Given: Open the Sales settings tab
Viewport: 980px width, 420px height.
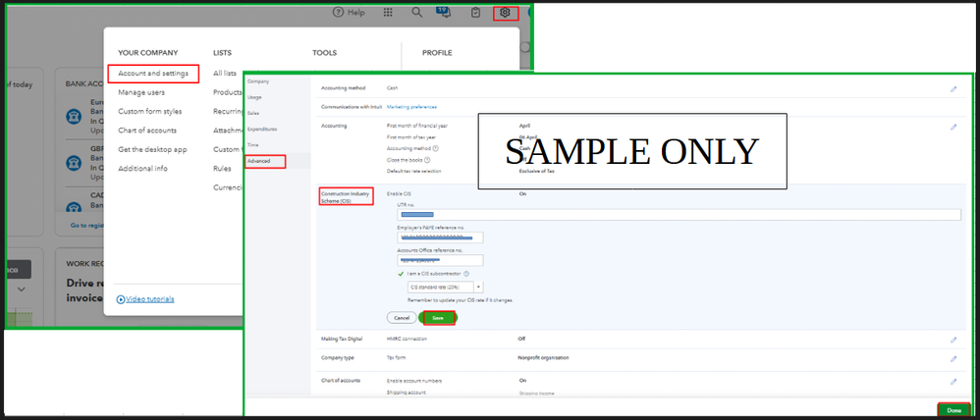Looking at the screenshot, I should (253, 113).
